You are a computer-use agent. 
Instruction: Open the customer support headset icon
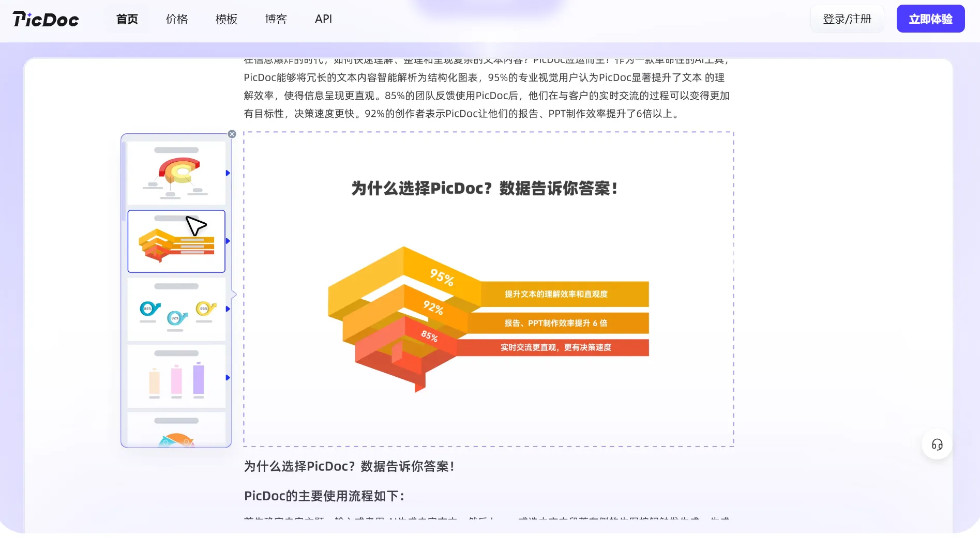(x=937, y=444)
